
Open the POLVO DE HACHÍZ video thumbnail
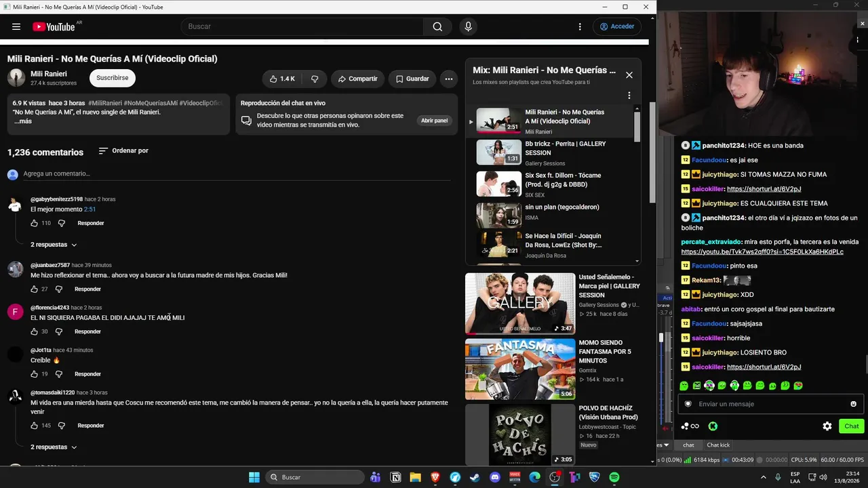520,434
